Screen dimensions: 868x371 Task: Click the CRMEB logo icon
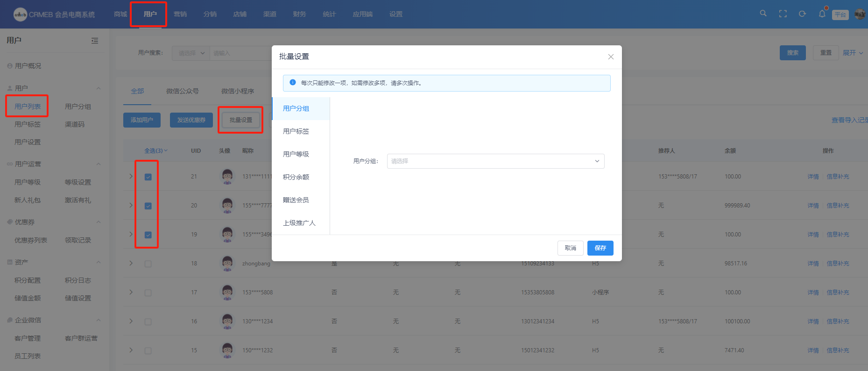[20, 14]
